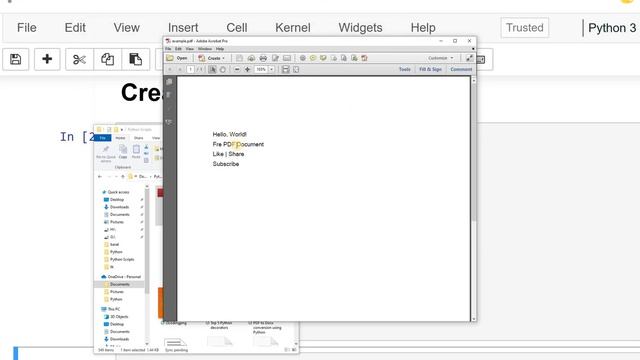Open Jupyter Widgets menu
Screen dimensions: 640x360
pyautogui.click(x=360, y=28)
